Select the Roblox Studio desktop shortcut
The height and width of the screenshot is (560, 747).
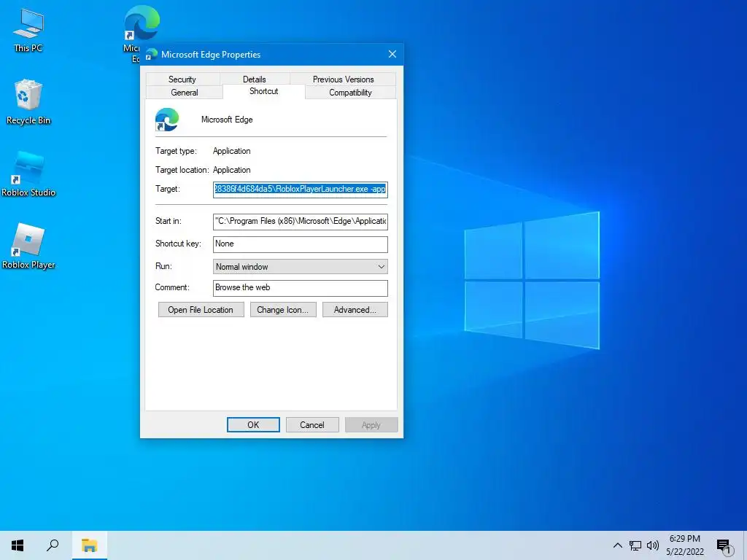pos(28,174)
